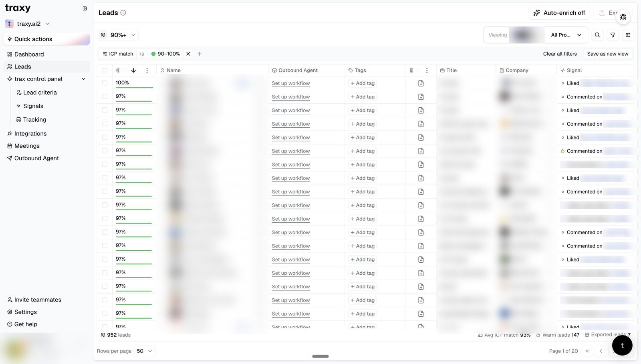This screenshot has width=641, height=364.
Task: Sort by ICP match arrow icon
Action: point(133,70)
